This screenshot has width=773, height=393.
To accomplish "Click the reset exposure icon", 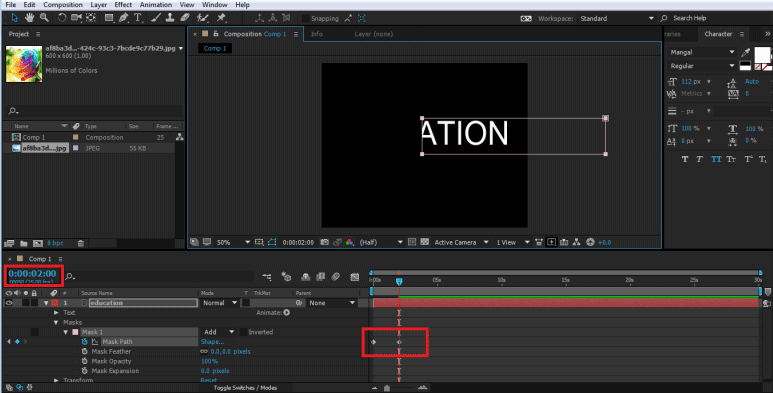I will pyautogui.click(x=590, y=242).
